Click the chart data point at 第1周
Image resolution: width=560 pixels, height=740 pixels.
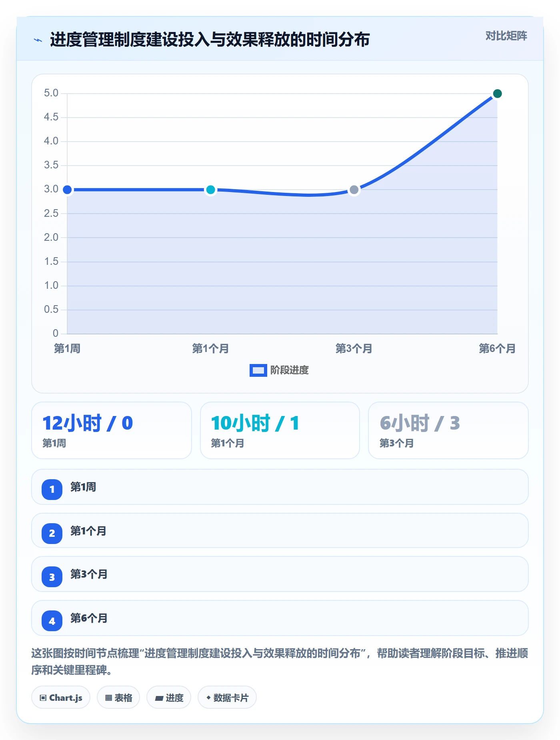click(x=68, y=190)
